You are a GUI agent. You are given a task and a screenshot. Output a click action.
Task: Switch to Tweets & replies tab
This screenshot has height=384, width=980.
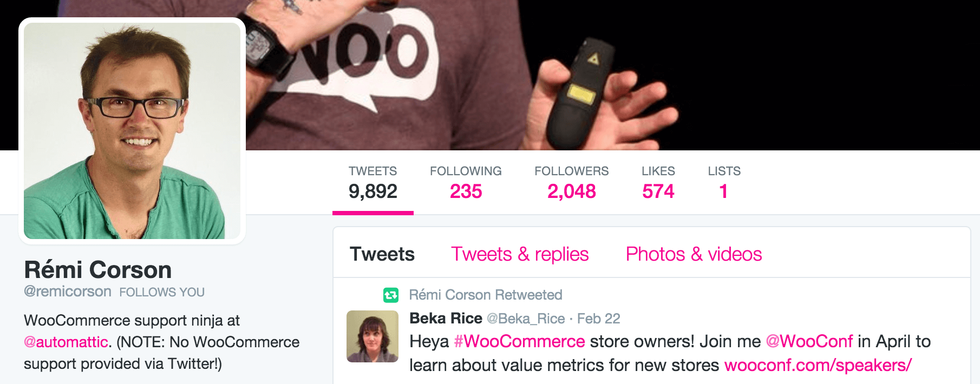pos(519,254)
